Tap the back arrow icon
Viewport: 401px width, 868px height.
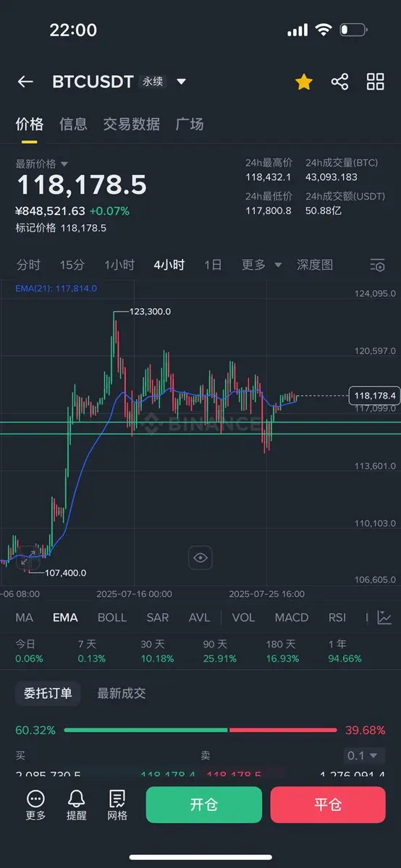tap(25, 82)
